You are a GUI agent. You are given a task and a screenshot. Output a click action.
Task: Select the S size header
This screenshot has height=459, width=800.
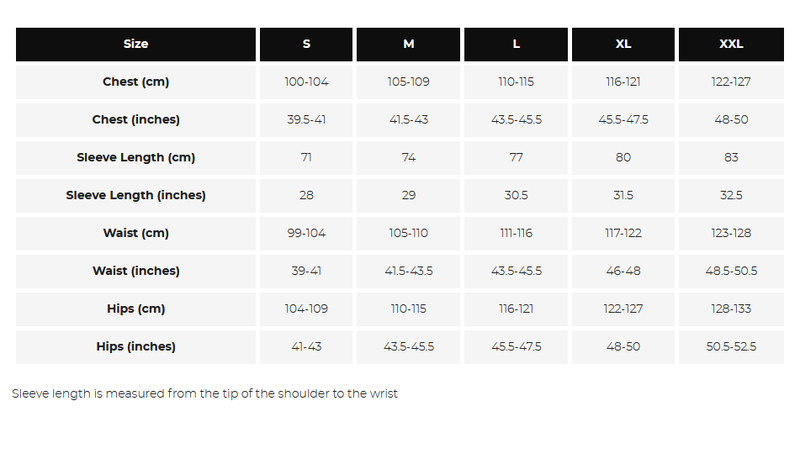306,44
